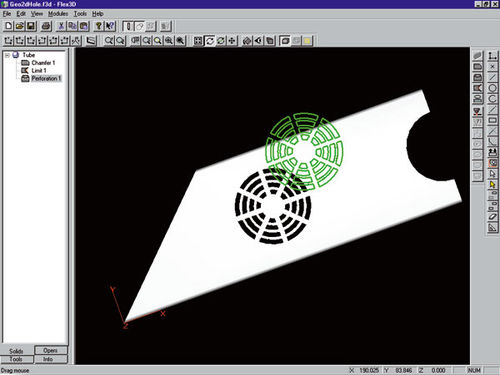Print the document with the printer icon
500x375 pixels.
[46, 26]
